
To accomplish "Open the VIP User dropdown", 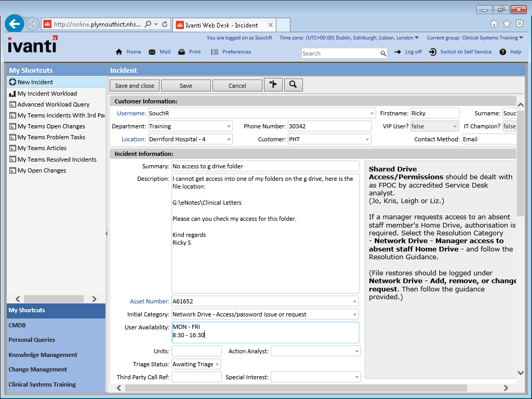I will pos(455,127).
